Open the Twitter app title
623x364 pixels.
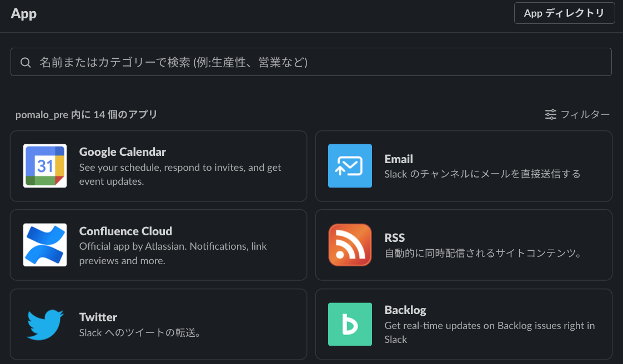tap(98, 317)
